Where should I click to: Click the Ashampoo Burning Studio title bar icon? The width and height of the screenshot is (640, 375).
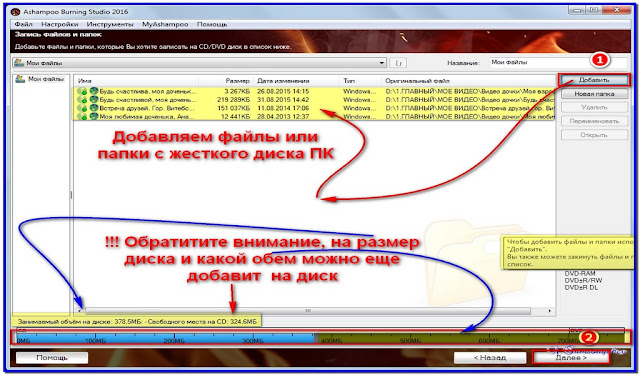click(16, 11)
